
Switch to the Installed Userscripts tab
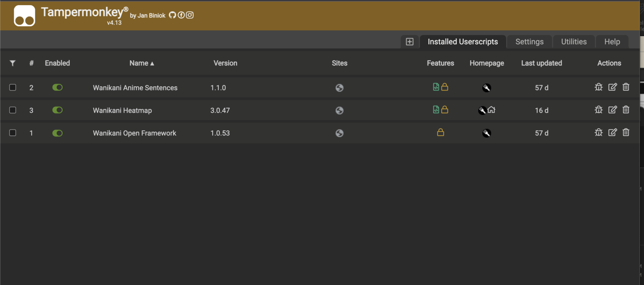[x=463, y=42]
